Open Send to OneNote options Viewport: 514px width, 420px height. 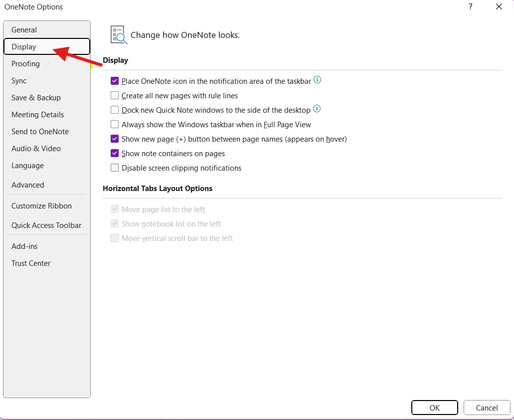[46, 132]
